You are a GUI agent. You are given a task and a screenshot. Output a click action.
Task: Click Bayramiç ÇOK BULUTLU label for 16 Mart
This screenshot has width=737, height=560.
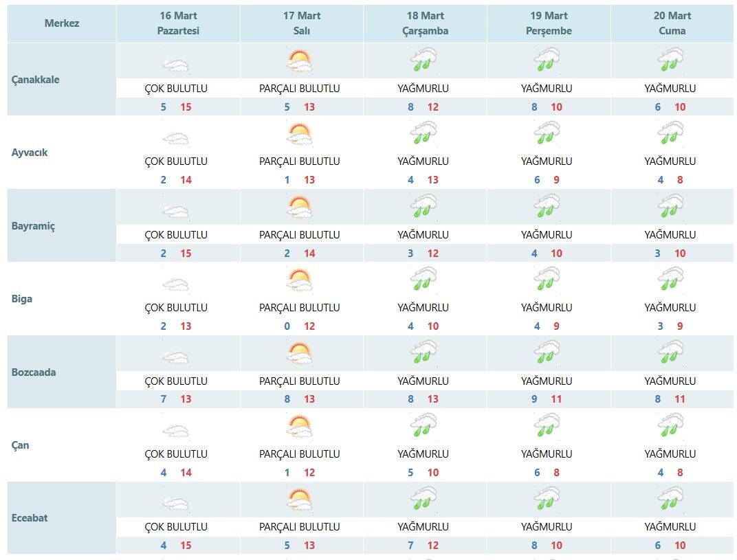click(x=176, y=235)
